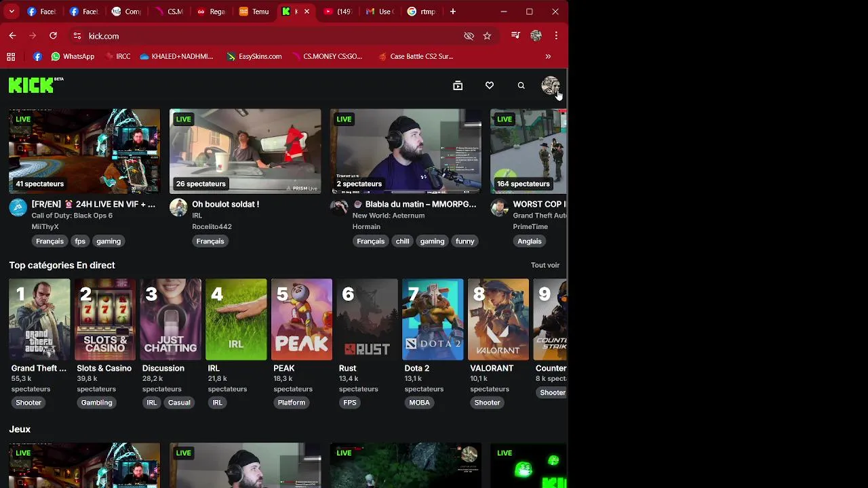Click the funny tag
Image resolution: width=868 pixels, height=488 pixels.
click(465, 241)
